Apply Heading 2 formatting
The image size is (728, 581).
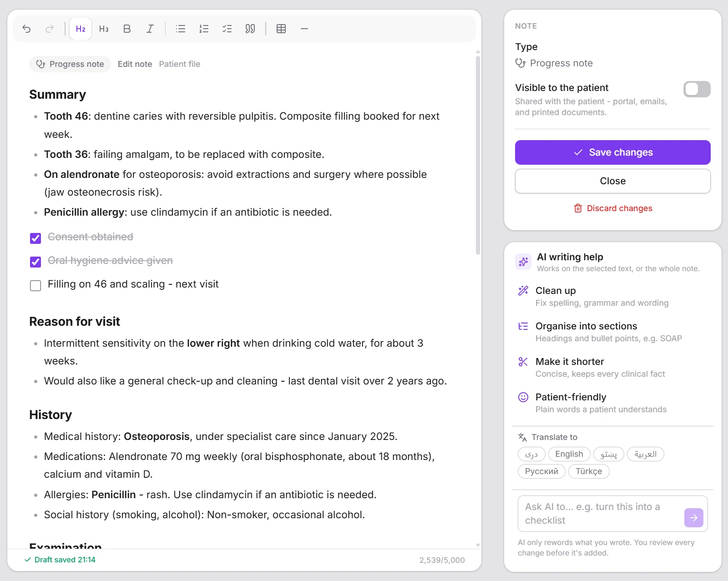click(x=81, y=29)
